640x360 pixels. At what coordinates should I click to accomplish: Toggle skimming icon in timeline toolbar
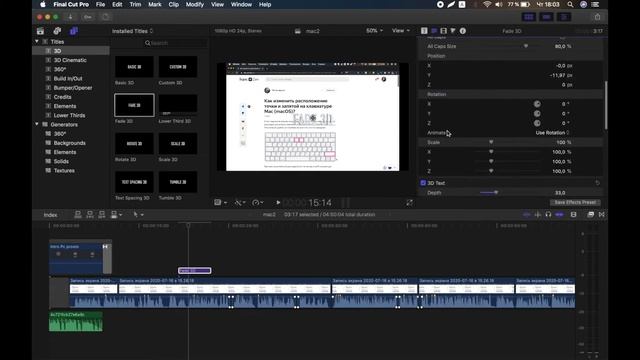[527, 214]
